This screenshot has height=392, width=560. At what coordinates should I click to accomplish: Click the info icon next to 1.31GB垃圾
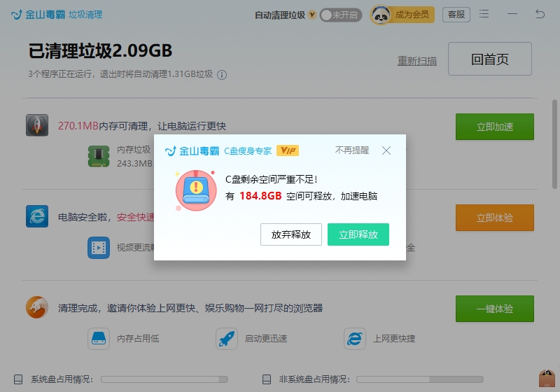coord(222,75)
